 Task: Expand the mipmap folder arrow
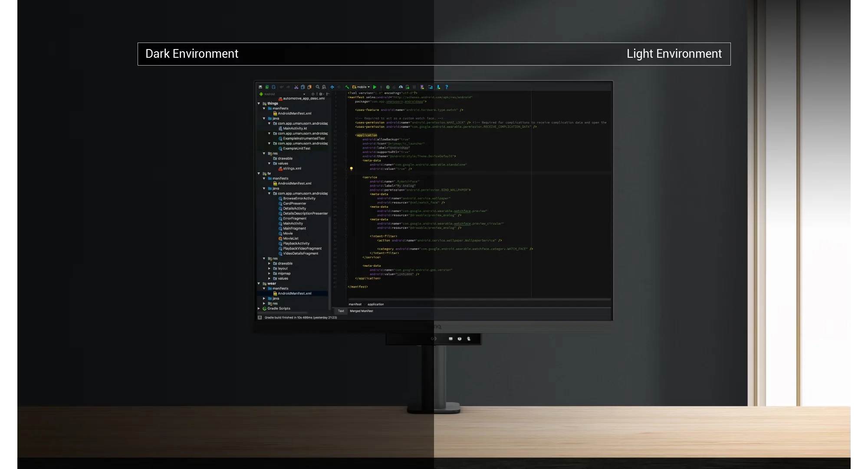tap(270, 274)
